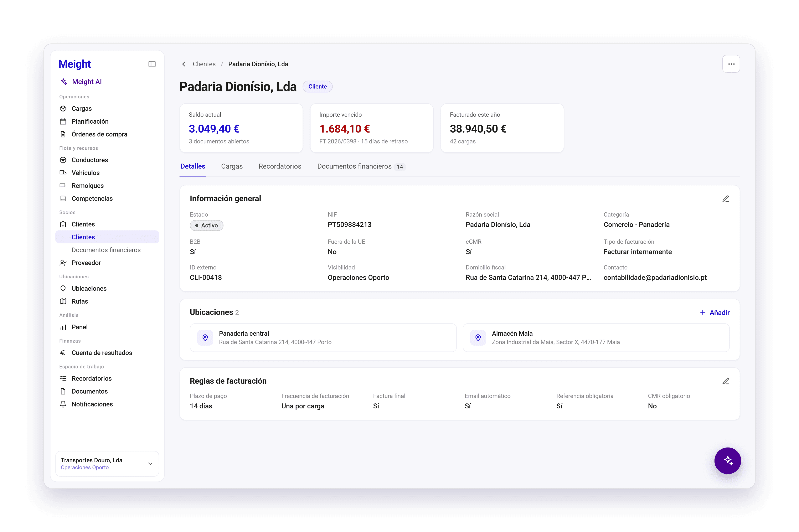This screenshot has width=799, height=532.
Task: Select Documentos financieros sidebar sub-item
Action: point(107,250)
